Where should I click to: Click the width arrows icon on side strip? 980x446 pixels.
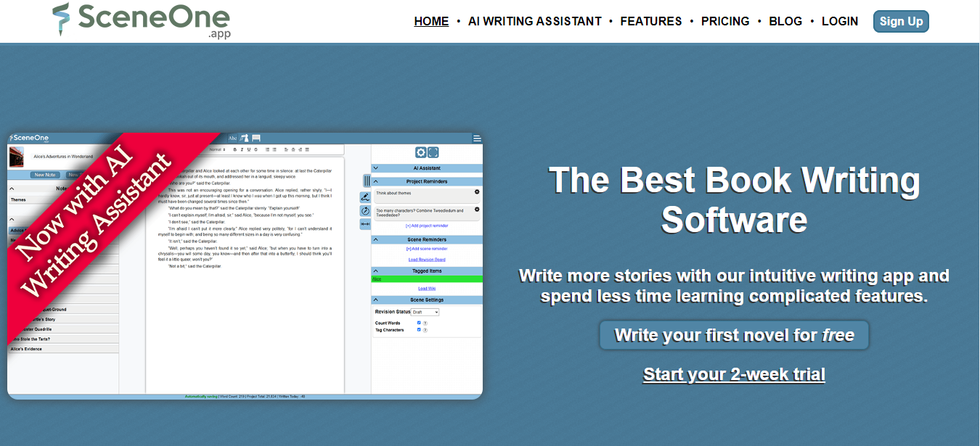click(x=365, y=224)
